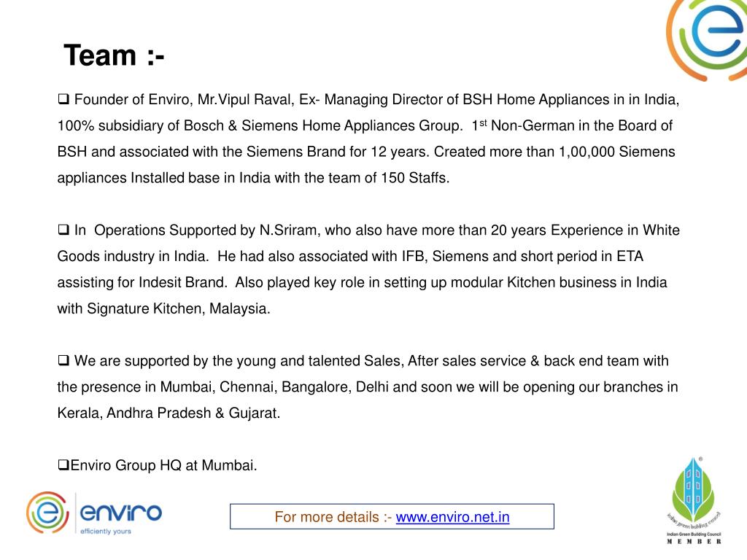Click the "Kerala, Andhra Pradesh & Gujarat" line
The image size is (747, 560).
pos(169,413)
